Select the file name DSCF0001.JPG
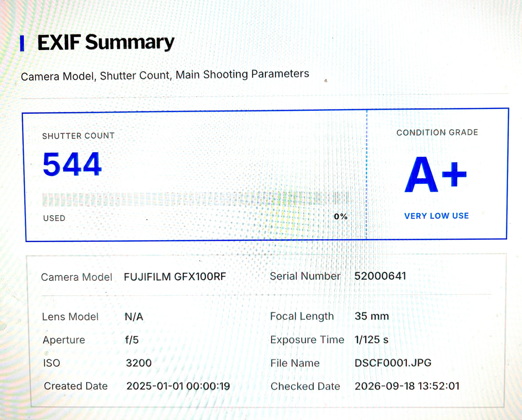The height and width of the screenshot is (420, 522). (x=393, y=363)
